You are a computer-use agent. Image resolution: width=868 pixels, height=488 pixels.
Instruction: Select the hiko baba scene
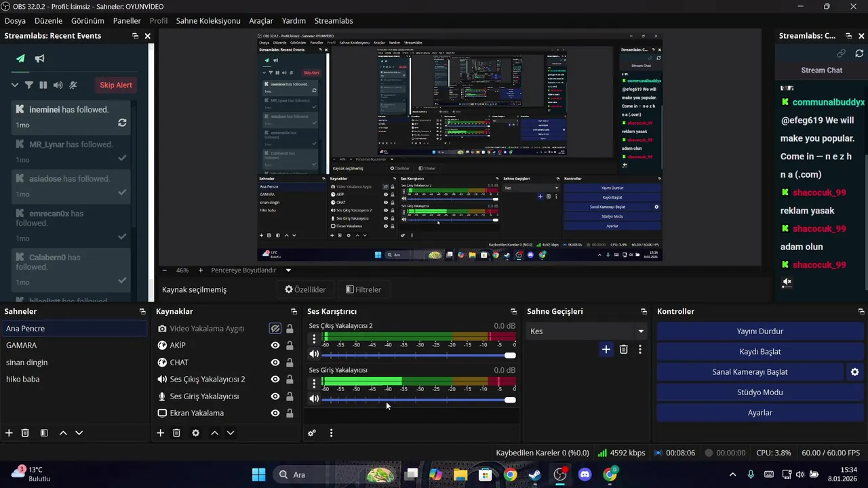pyautogui.click(x=74, y=379)
